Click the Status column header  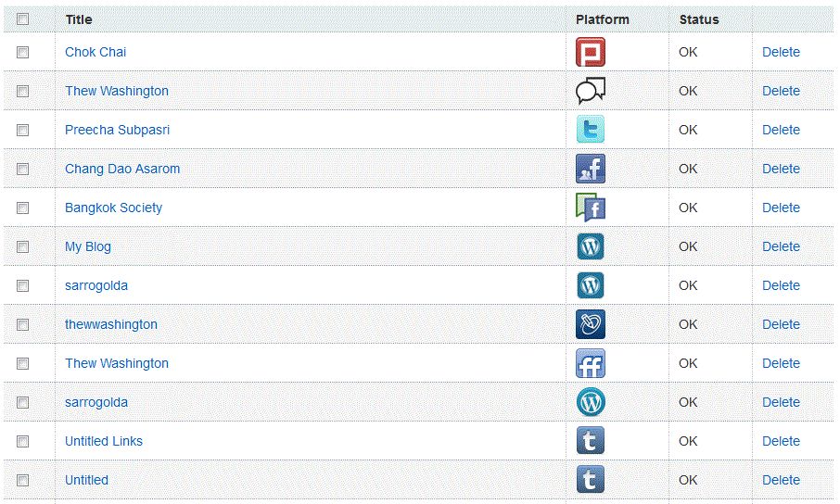click(x=699, y=19)
